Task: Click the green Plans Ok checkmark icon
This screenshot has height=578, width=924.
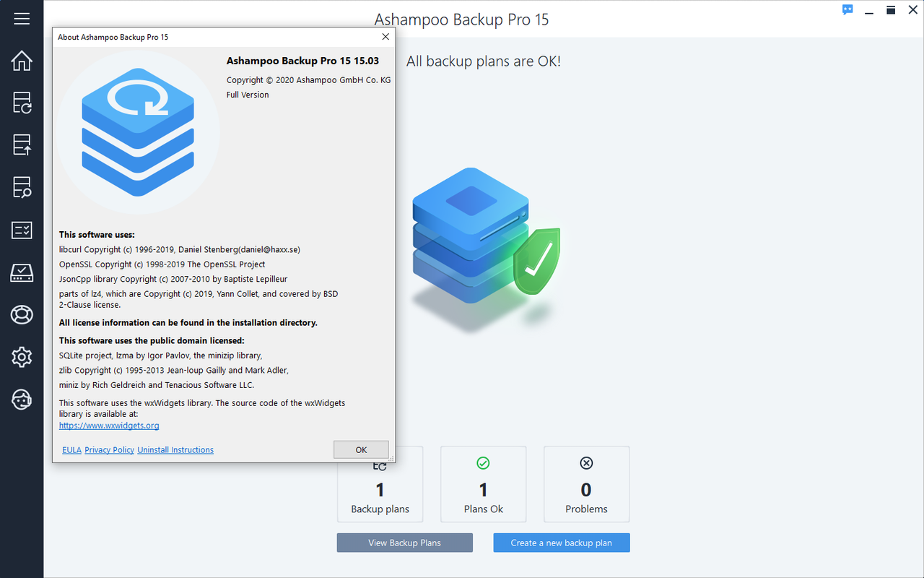Action: click(x=483, y=463)
